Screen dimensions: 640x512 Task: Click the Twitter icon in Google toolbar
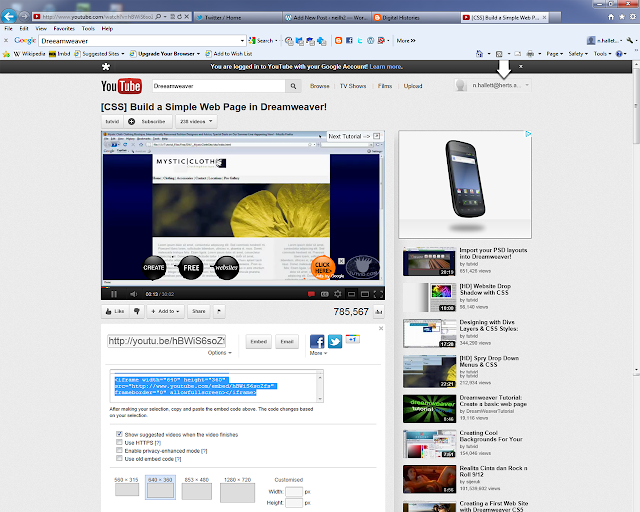point(360,40)
